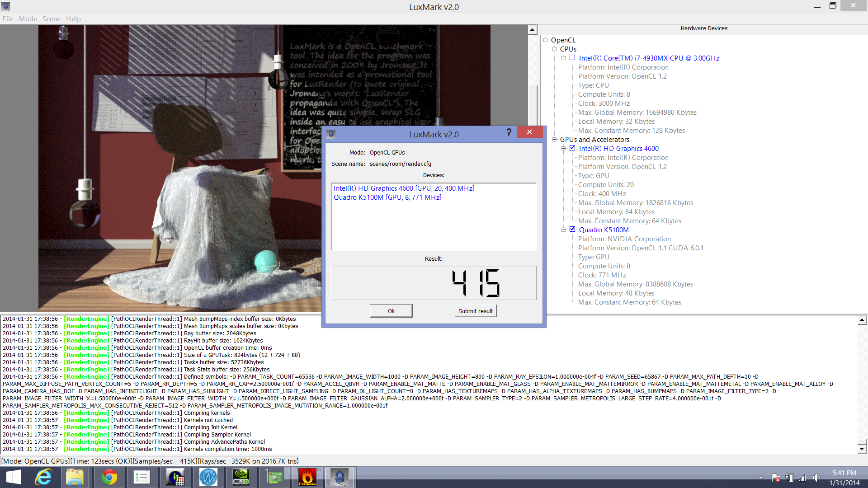Collapse the Intel Core i7-4930MX details
Screen dimensions: 868x488
pos(564,58)
